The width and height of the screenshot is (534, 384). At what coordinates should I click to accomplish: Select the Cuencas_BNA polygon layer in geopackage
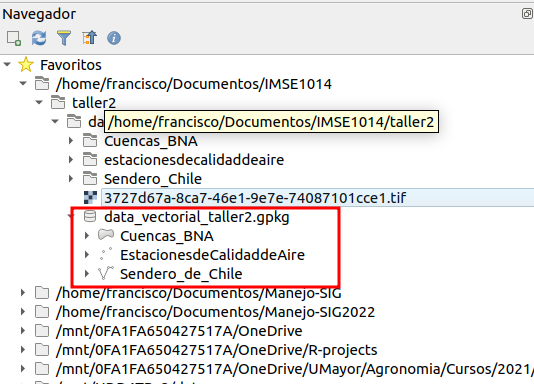(x=167, y=236)
